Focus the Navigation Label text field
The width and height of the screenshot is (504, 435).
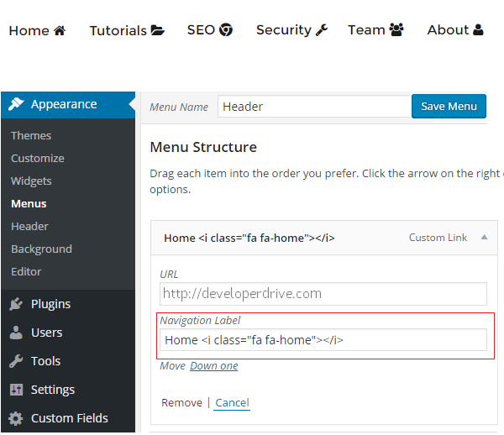[323, 339]
